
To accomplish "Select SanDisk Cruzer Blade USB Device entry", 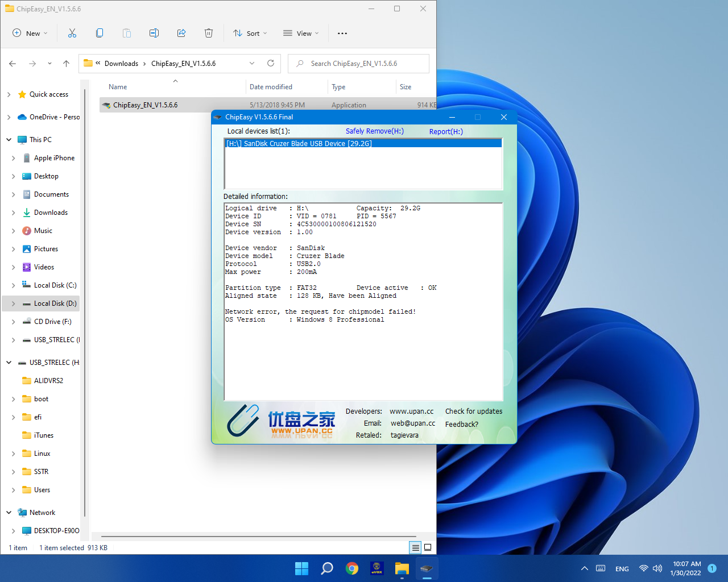I will tap(363, 144).
